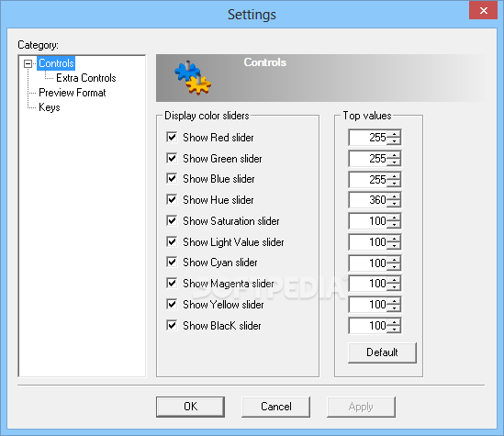Increase the Cyan top value with up arrow

coord(394,260)
